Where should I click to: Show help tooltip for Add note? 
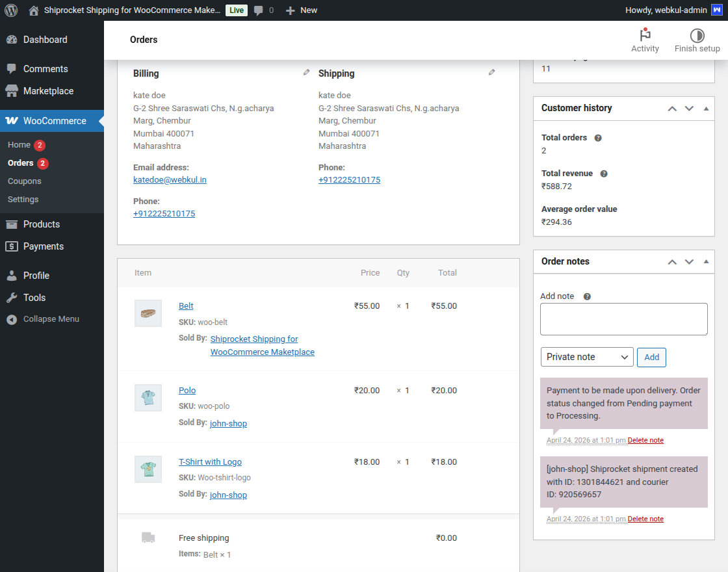[587, 296]
